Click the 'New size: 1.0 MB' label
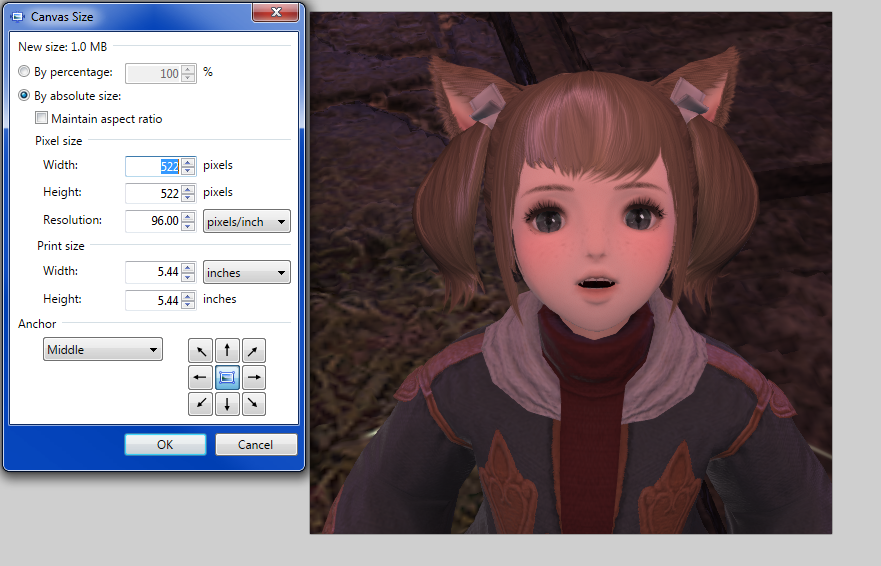Viewport: 881px width, 566px height. click(62, 47)
